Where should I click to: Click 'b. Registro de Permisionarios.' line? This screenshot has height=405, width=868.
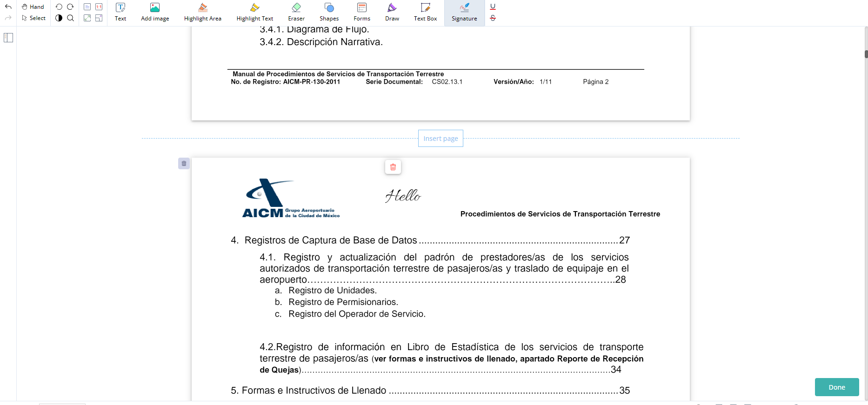pos(336,302)
